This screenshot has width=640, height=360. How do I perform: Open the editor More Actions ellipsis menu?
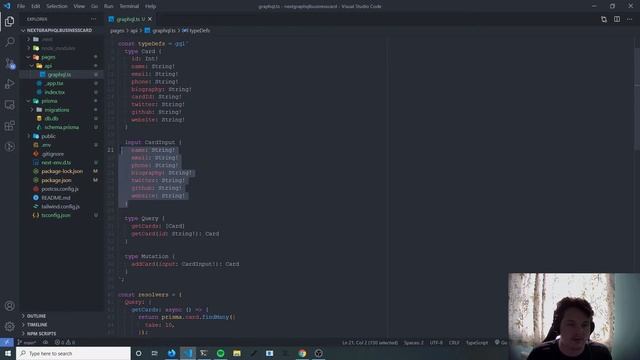(x=629, y=19)
